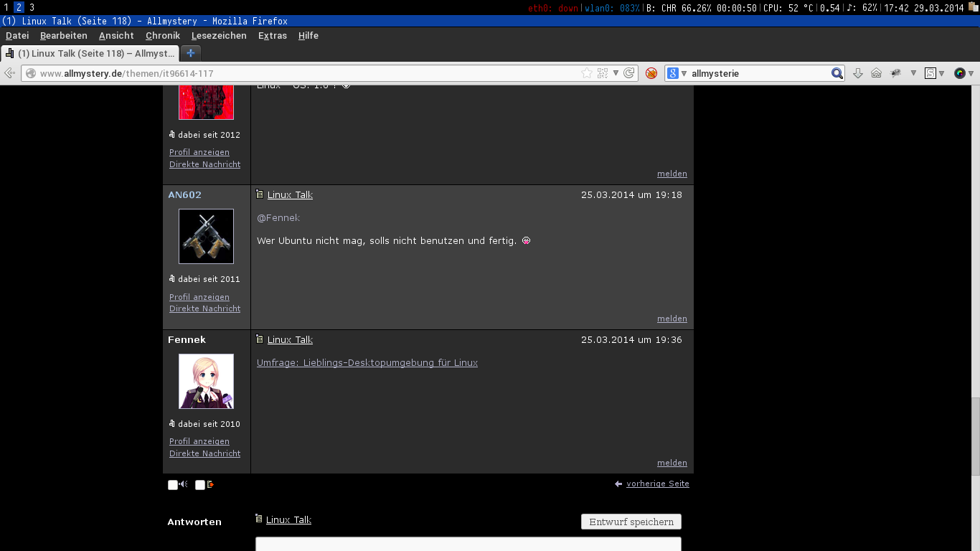Open Umfrage: Lieblings-Desktopumgebung für Linux link
980x551 pixels.
click(x=367, y=362)
